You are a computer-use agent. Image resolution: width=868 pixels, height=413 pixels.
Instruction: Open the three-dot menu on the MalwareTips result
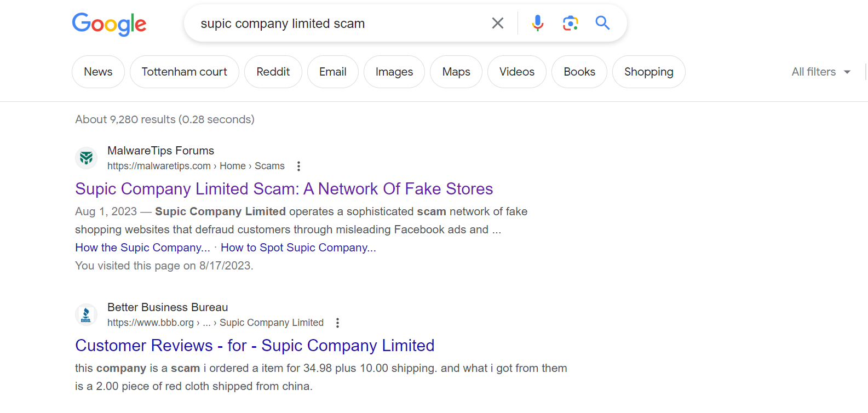tap(299, 166)
